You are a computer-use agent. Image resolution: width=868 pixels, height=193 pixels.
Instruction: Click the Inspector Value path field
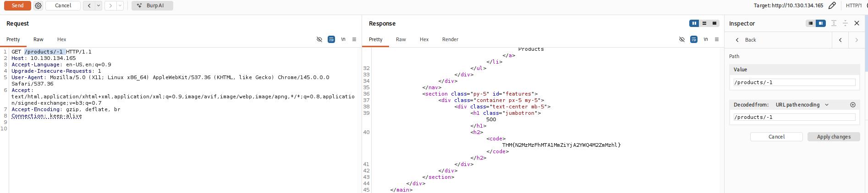pos(794,83)
